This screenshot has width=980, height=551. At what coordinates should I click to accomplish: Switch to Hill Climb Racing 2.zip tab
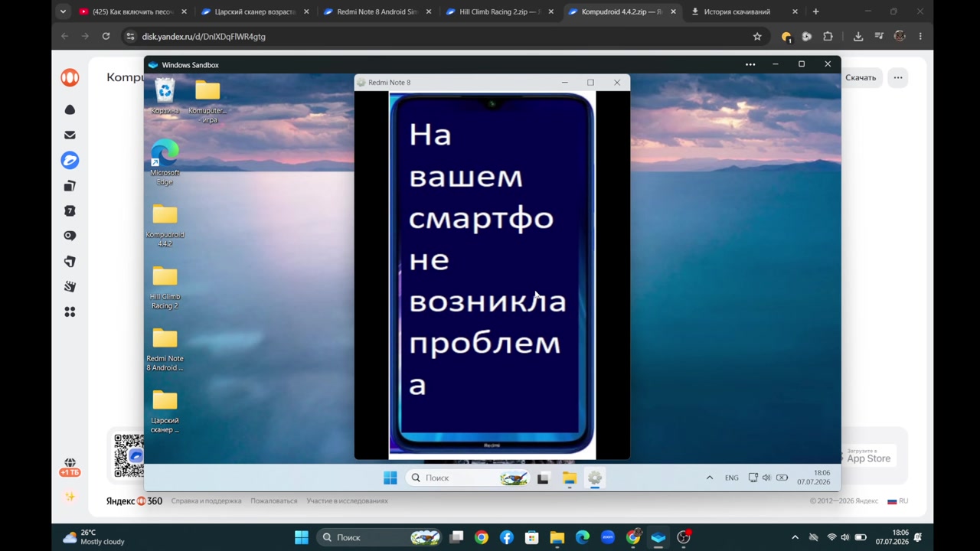(x=501, y=11)
